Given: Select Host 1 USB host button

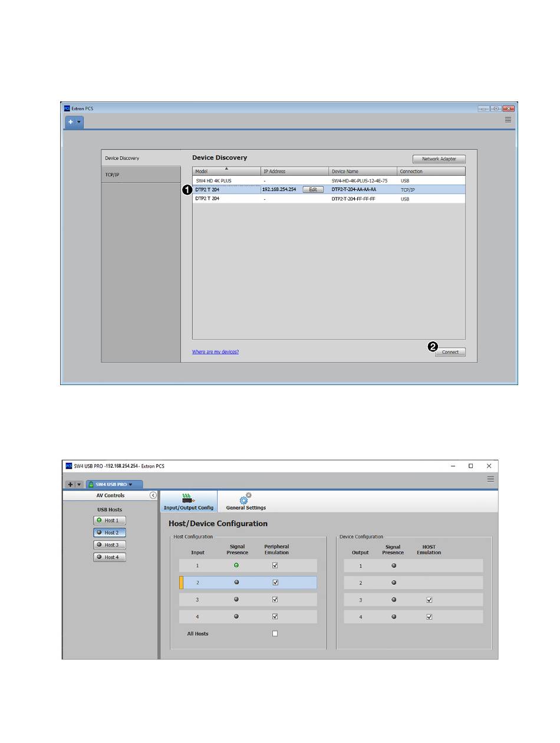Looking at the screenshot, I should pyautogui.click(x=110, y=521).
